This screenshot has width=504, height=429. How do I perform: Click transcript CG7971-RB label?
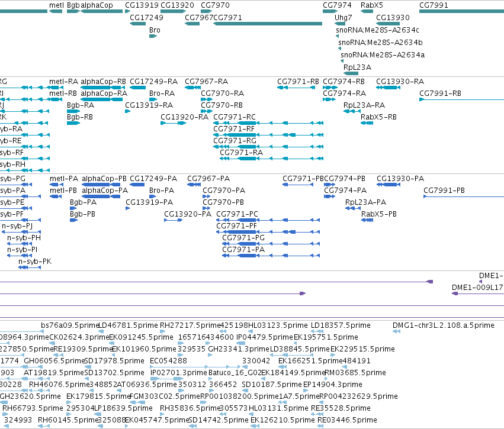click(298, 82)
